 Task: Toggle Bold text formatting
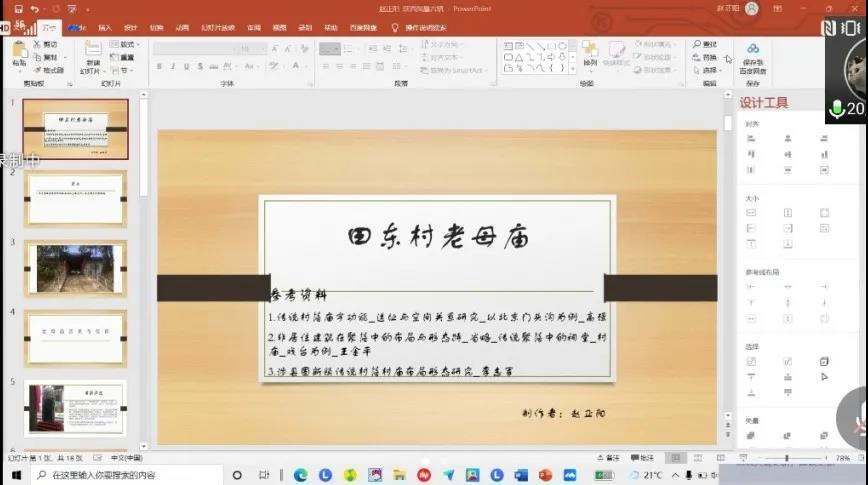point(159,67)
